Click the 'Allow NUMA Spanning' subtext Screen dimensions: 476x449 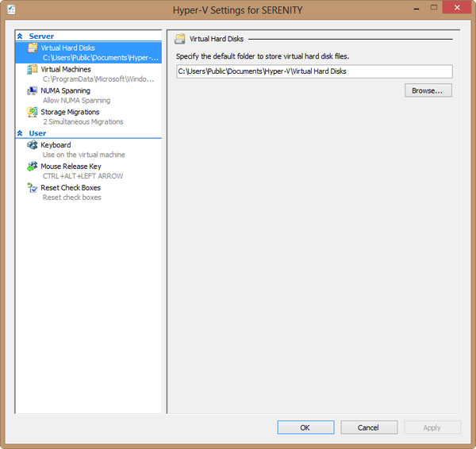click(76, 100)
